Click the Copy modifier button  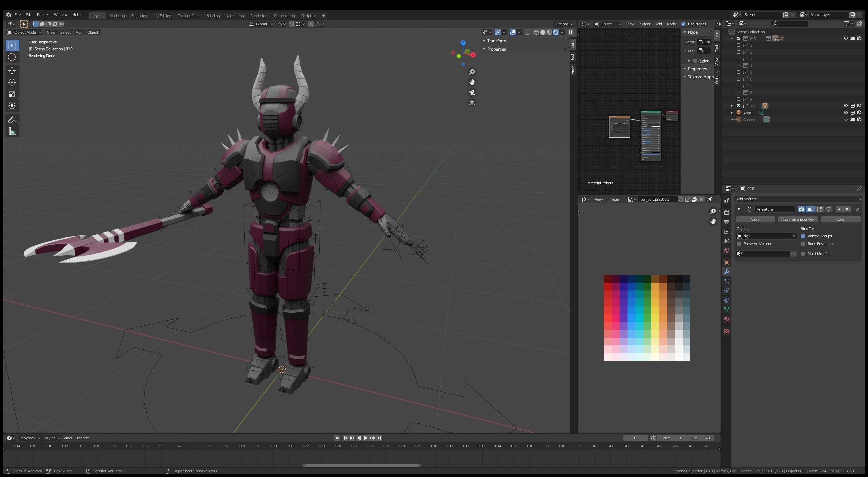(x=840, y=219)
